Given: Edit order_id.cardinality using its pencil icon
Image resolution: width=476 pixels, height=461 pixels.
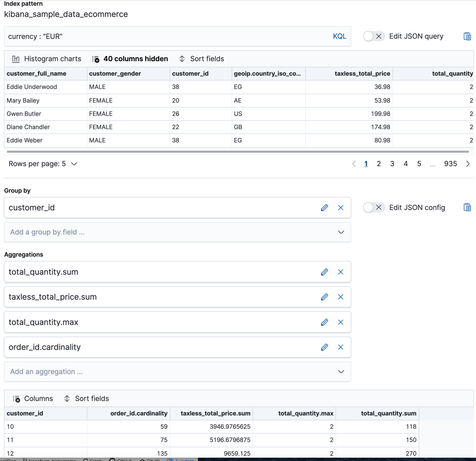Looking at the screenshot, I should pyautogui.click(x=325, y=347).
